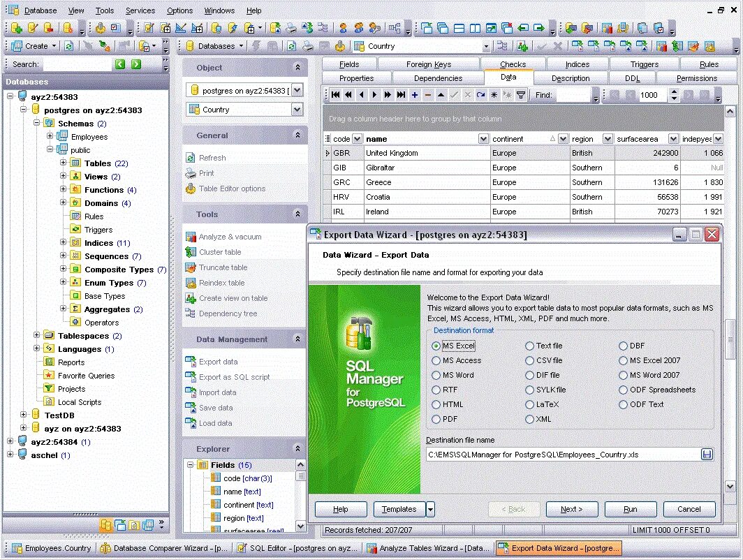Screen dimensions: 743x560
Task: Click Run button in Export wizard
Action: [630, 509]
